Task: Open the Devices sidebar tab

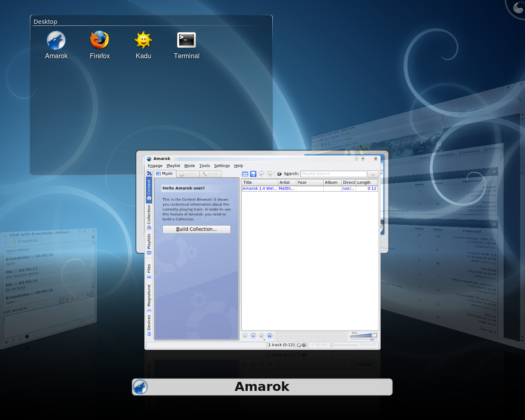Action: coord(149,326)
